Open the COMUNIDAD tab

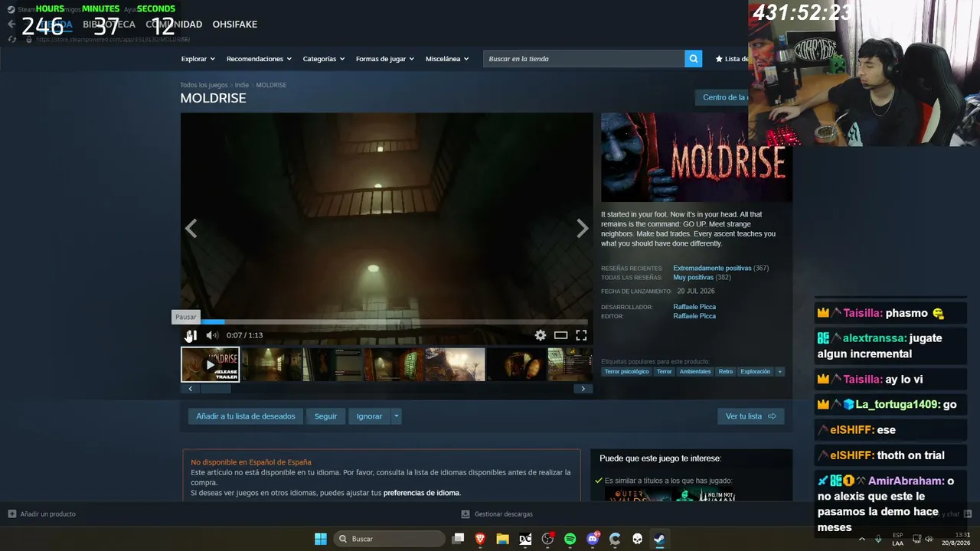174,24
